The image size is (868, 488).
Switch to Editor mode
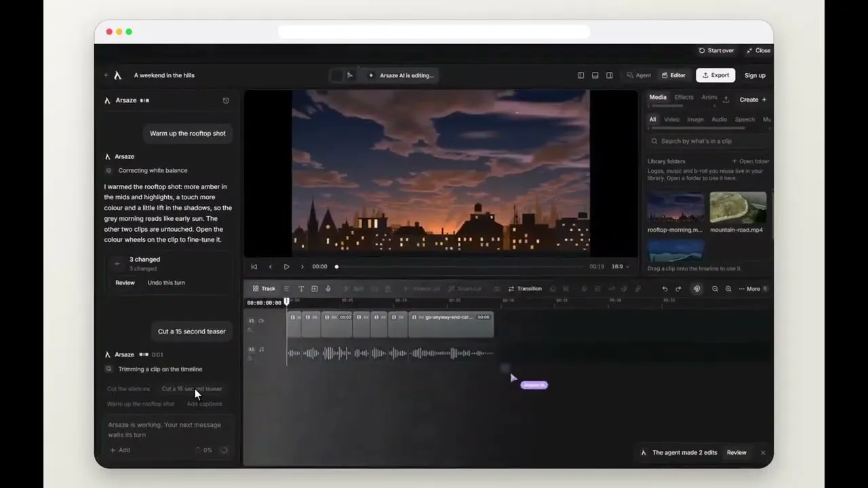[x=673, y=75]
